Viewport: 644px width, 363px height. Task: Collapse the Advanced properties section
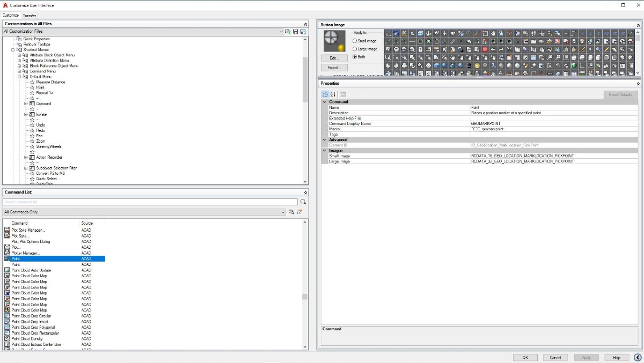(324, 139)
